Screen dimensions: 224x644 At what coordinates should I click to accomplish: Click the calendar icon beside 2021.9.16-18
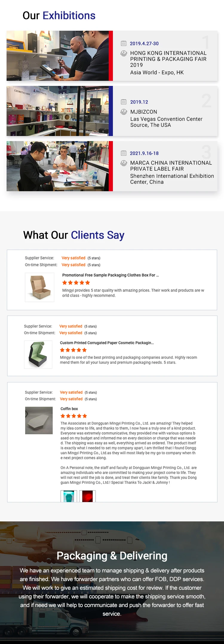pos(124,153)
